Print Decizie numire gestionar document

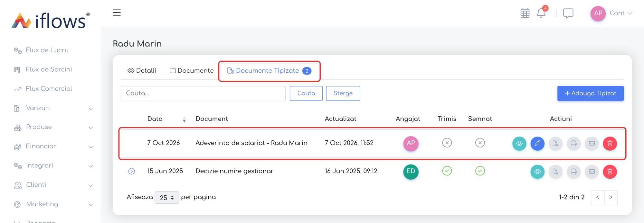573,172
